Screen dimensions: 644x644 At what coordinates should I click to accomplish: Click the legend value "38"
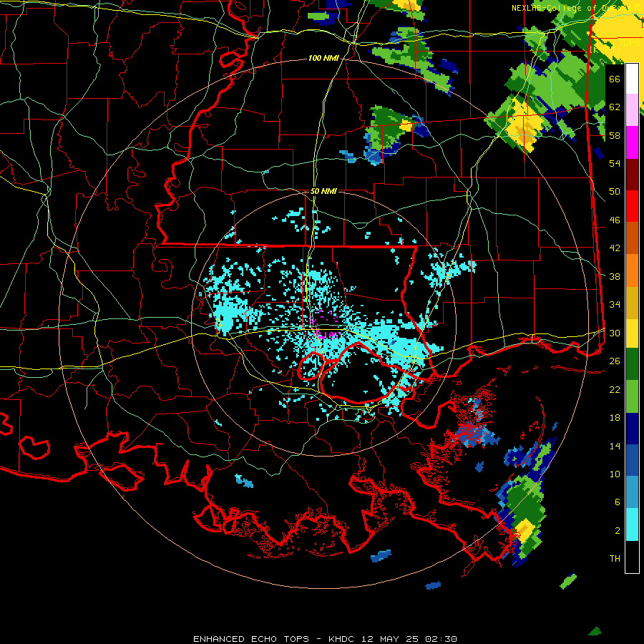[615, 276]
